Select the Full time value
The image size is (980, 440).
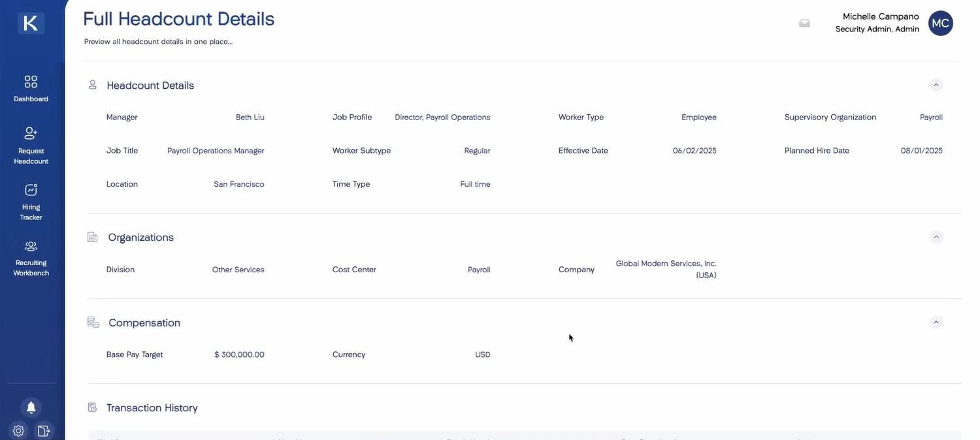tap(475, 184)
